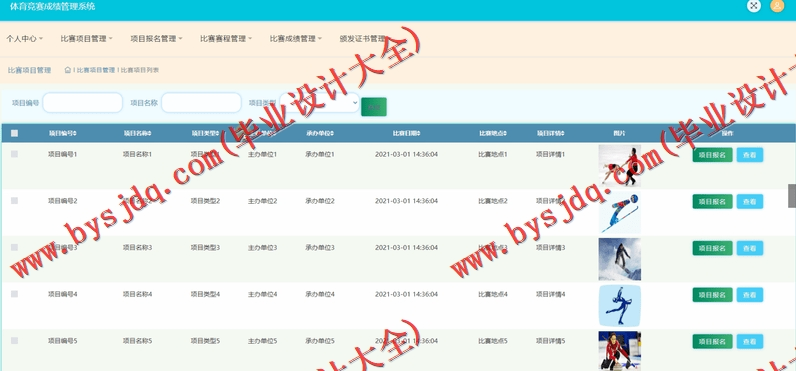The image size is (796, 371).
Task: Click 查看 button for 项目编号5
Action: pyautogui.click(x=750, y=342)
